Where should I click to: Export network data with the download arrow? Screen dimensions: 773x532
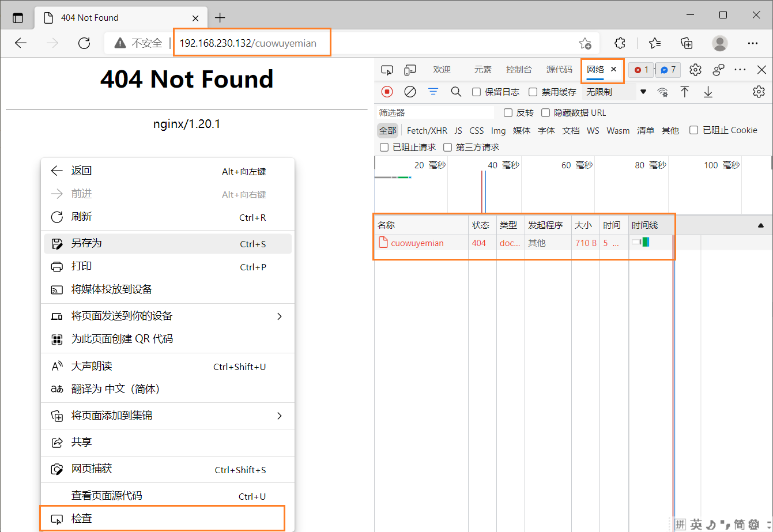pyautogui.click(x=708, y=92)
